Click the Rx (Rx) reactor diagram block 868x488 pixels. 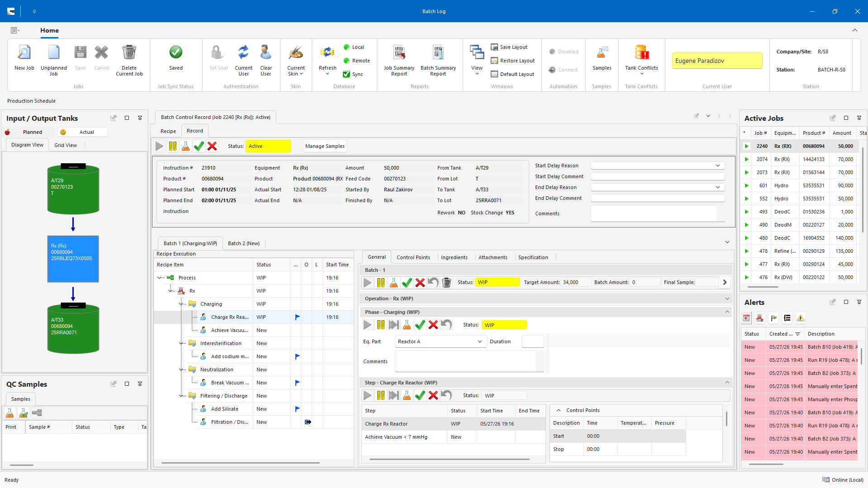(73, 259)
